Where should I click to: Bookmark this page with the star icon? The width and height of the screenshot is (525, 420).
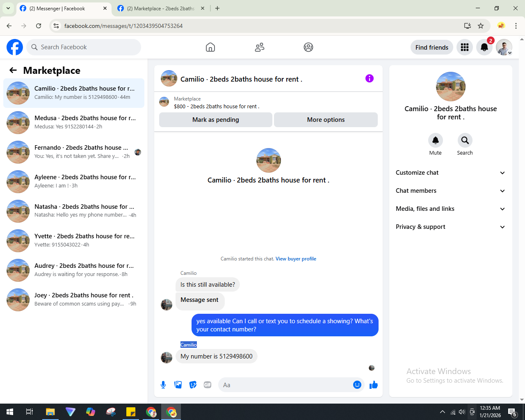(481, 26)
